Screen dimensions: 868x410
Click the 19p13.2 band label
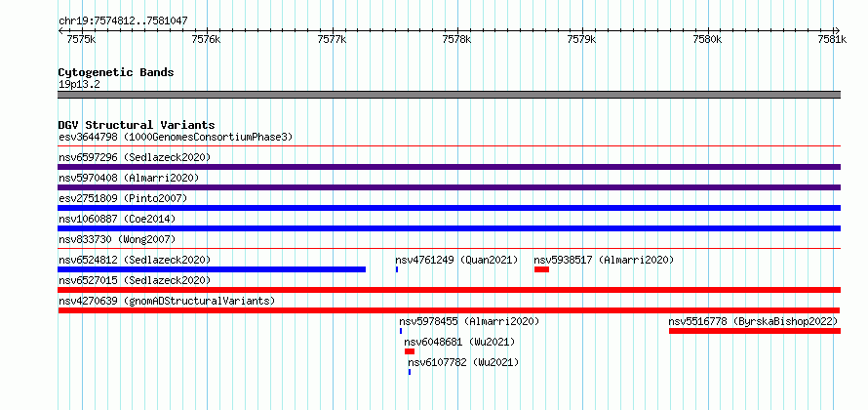[x=79, y=85]
